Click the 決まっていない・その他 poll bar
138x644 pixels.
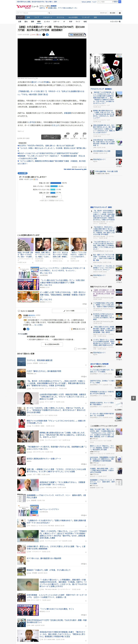click(54, 186)
